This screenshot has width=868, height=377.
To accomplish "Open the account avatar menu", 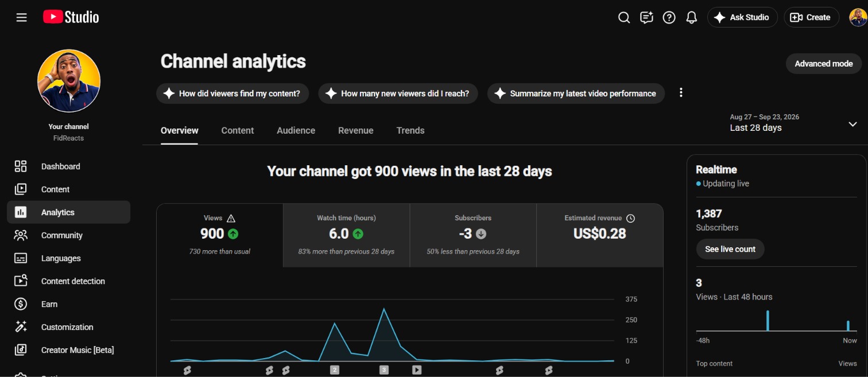I will (x=858, y=17).
